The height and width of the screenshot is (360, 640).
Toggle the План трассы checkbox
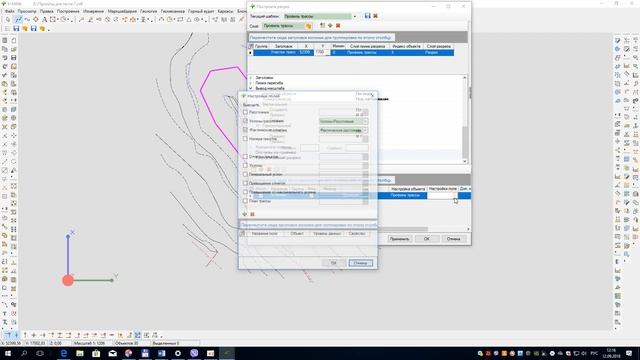[245, 201]
